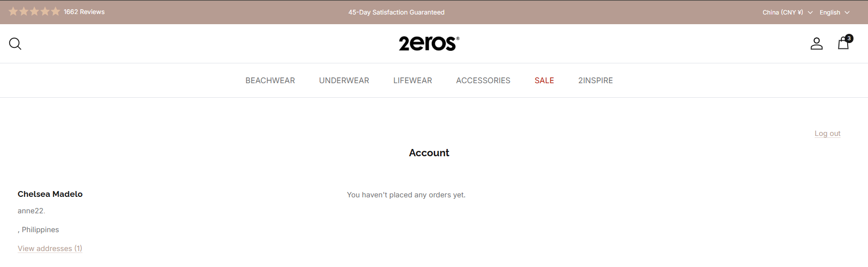
Task: Select ACCESSORIES in the navigation
Action: point(483,81)
